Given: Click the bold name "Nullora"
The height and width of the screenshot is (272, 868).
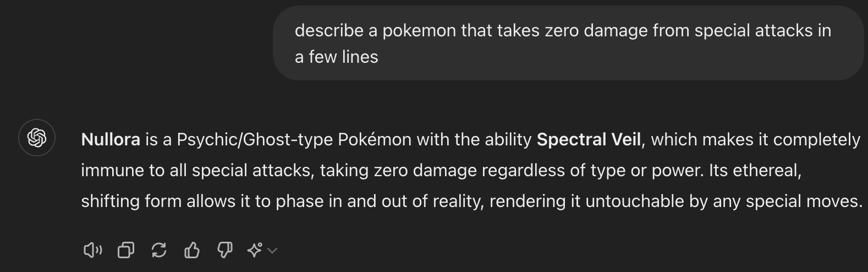Looking at the screenshot, I should pos(111,139).
